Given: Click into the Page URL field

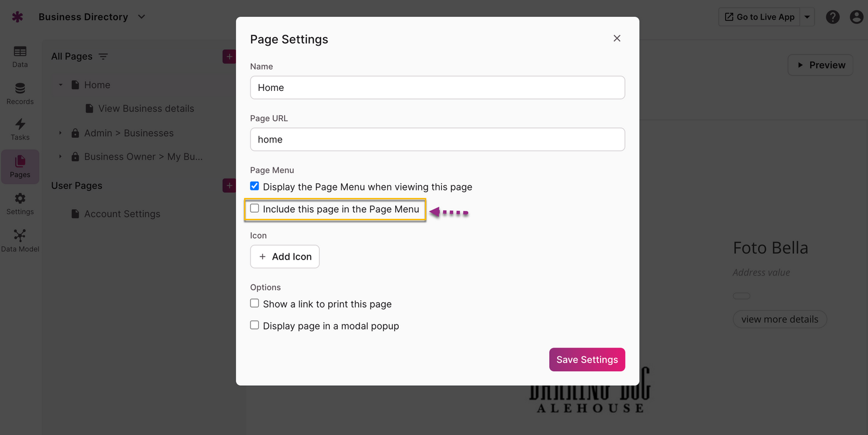Looking at the screenshot, I should click(x=437, y=140).
